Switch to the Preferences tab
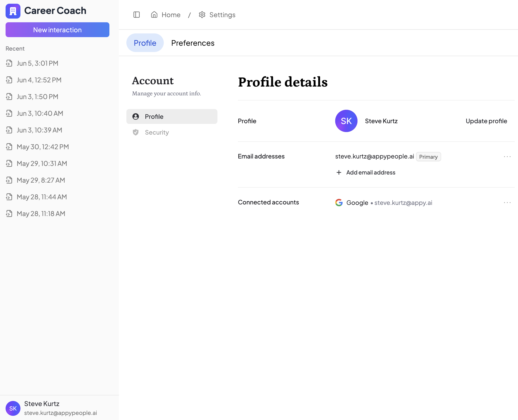This screenshot has width=518, height=420. tap(193, 43)
